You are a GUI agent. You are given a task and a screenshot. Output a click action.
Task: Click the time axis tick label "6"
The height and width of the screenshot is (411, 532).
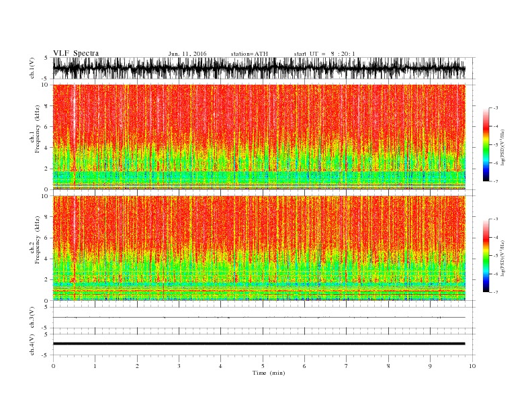click(304, 366)
